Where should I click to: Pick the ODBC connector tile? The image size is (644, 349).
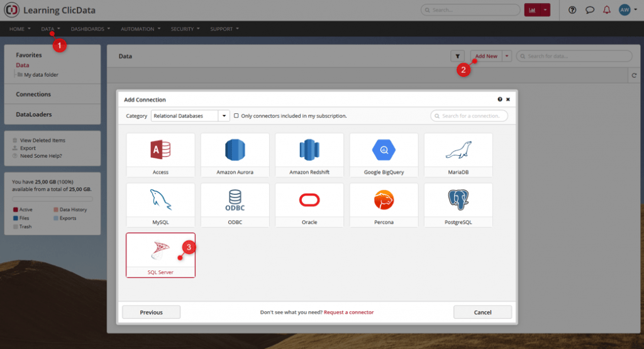click(235, 205)
